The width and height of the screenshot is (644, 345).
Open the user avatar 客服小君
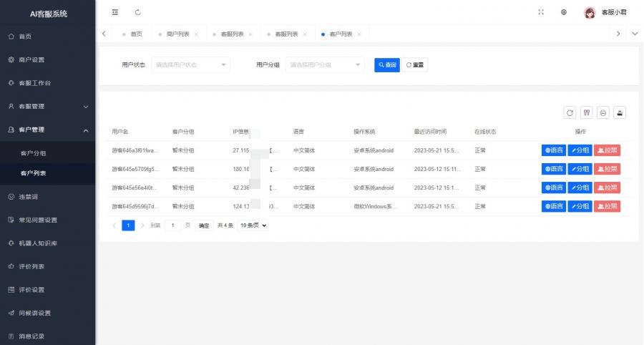point(605,13)
